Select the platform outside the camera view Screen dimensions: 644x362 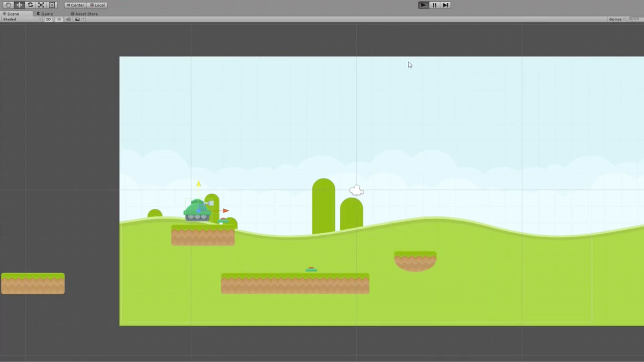pos(33,284)
